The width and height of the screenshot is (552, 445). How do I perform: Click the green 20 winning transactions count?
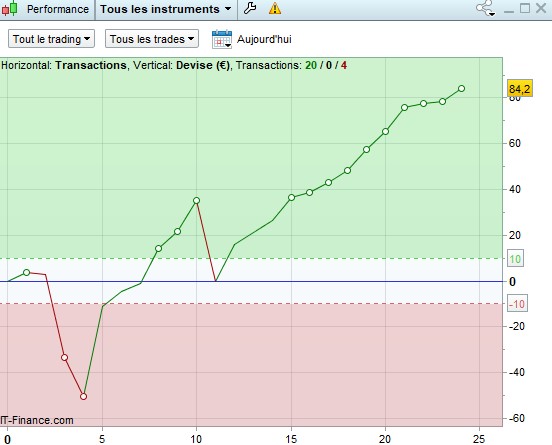click(x=311, y=65)
